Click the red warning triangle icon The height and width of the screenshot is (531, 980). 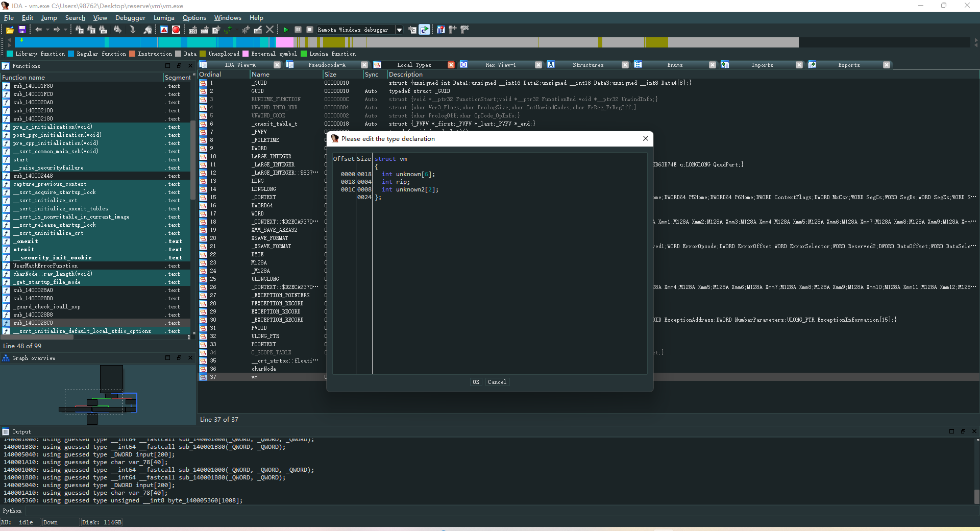164,30
